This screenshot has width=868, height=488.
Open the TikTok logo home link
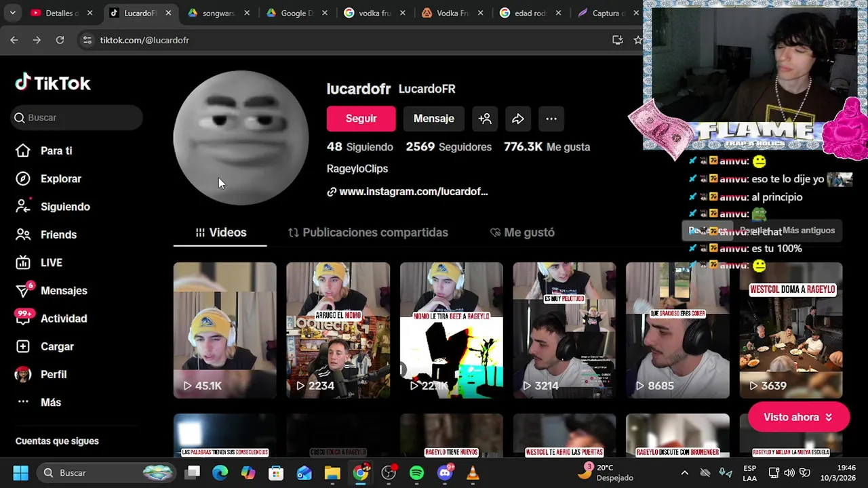[x=53, y=83]
